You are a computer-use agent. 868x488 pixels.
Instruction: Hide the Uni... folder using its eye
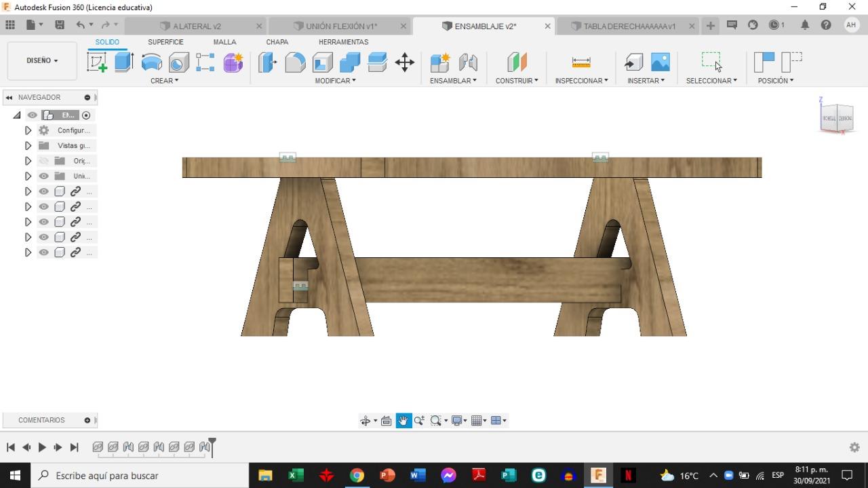point(44,176)
